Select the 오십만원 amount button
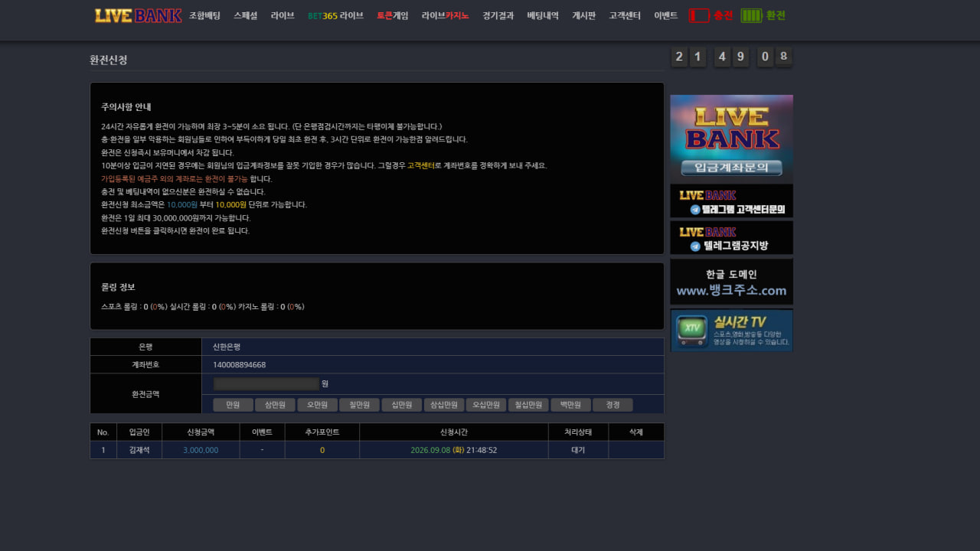Viewport: 980px width, 551px height. 486,405
